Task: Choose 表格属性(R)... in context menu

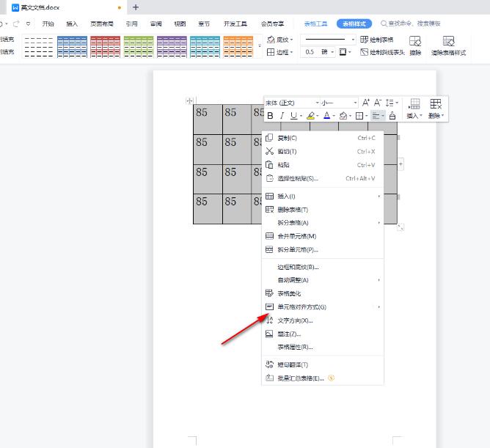Action: pyautogui.click(x=323, y=347)
